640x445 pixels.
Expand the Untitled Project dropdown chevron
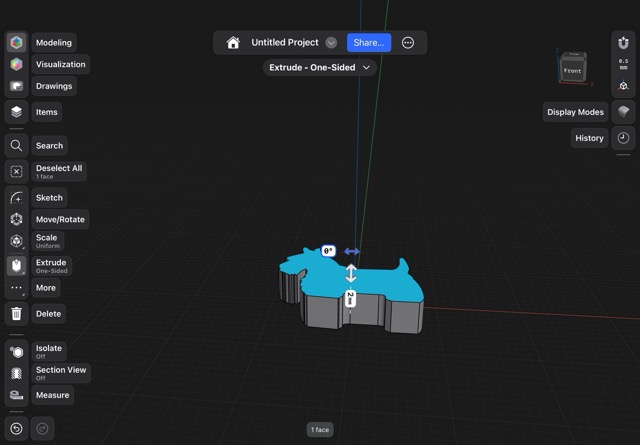pyautogui.click(x=331, y=42)
